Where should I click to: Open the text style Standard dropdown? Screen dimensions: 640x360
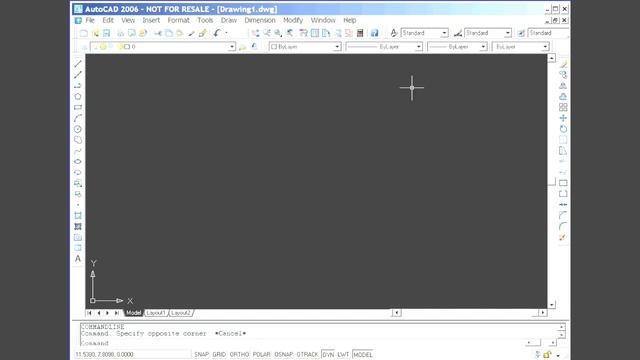[x=444, y=33]
